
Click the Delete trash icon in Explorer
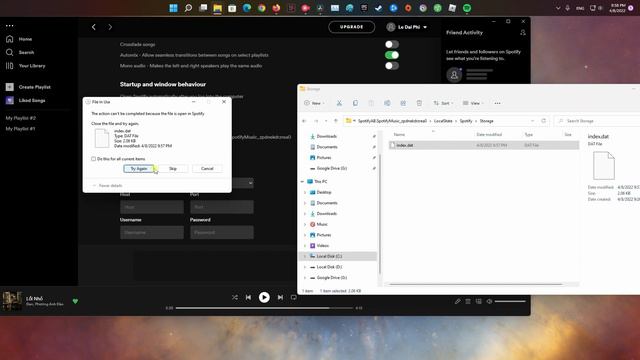pos(419,103)
